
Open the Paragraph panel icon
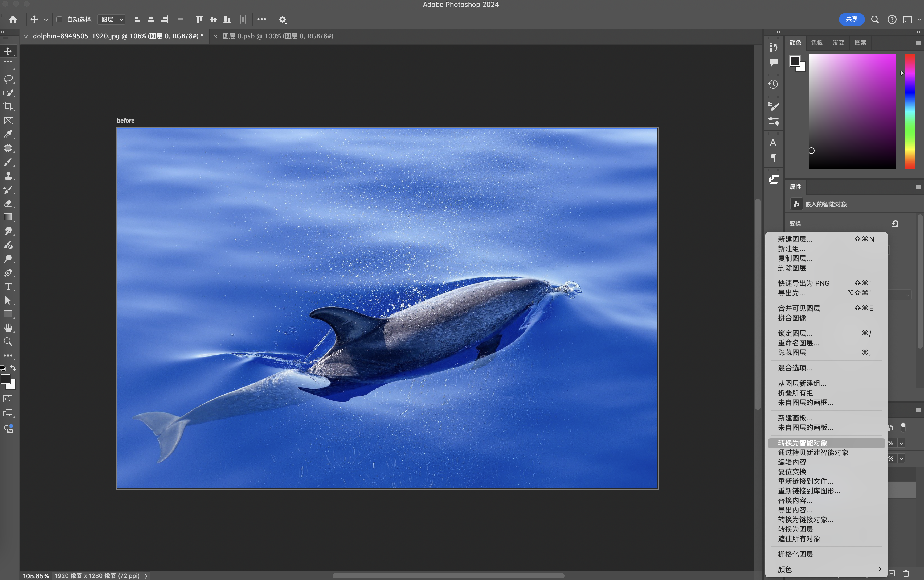pos(773,158)
